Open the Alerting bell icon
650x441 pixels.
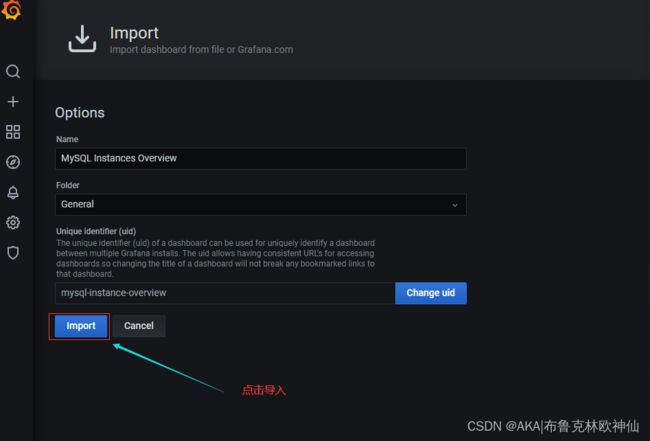[x=13, y=192]
